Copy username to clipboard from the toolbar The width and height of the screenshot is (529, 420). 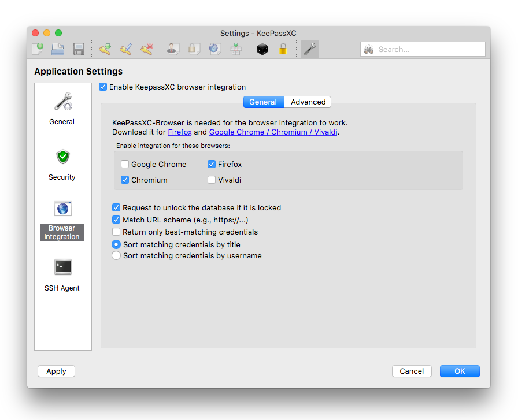[173, 49]
